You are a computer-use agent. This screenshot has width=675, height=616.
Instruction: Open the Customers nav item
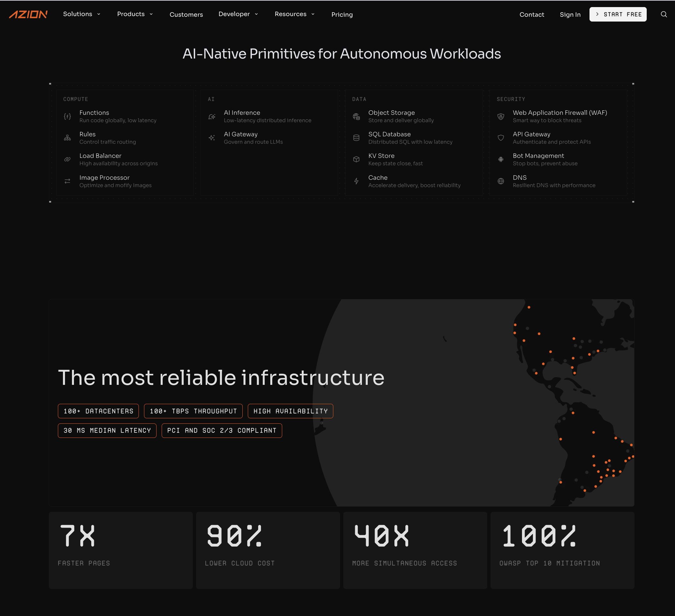[186, 14]
